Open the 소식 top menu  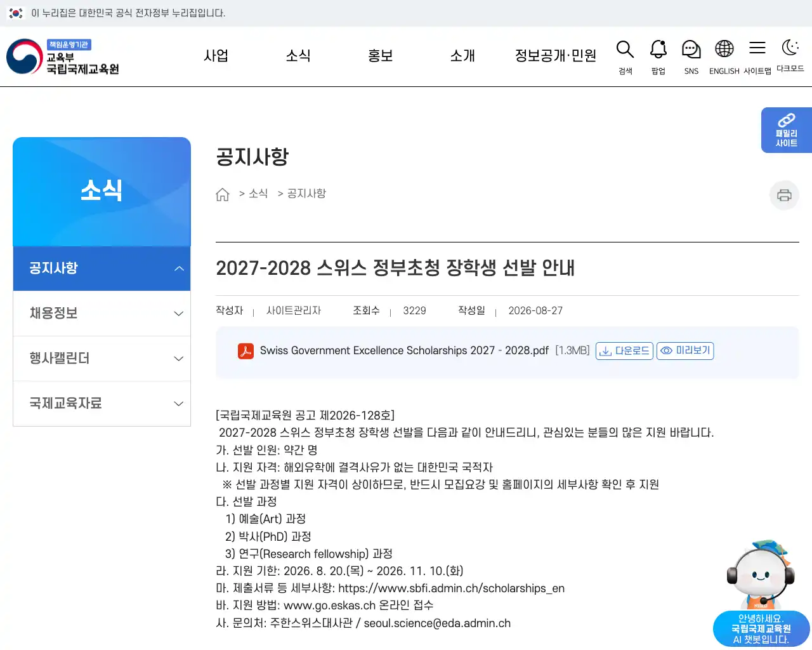(298, 56)
